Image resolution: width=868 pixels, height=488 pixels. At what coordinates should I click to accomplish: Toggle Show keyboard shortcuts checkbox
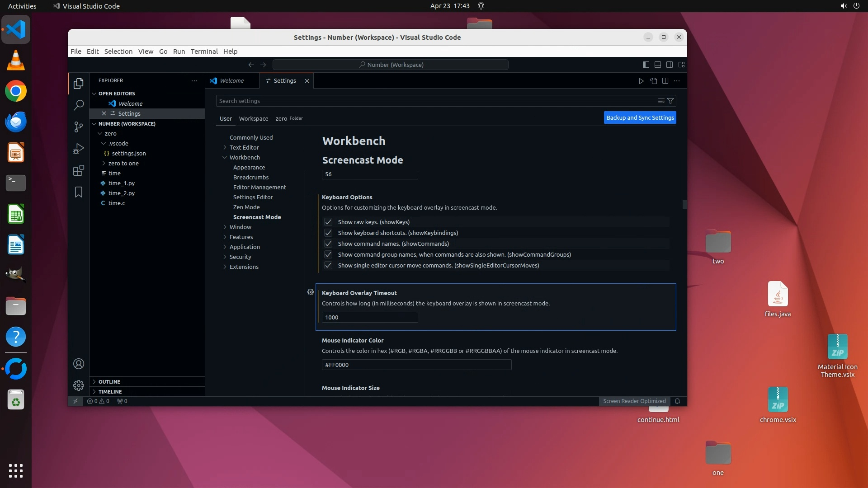pos(328,233)
